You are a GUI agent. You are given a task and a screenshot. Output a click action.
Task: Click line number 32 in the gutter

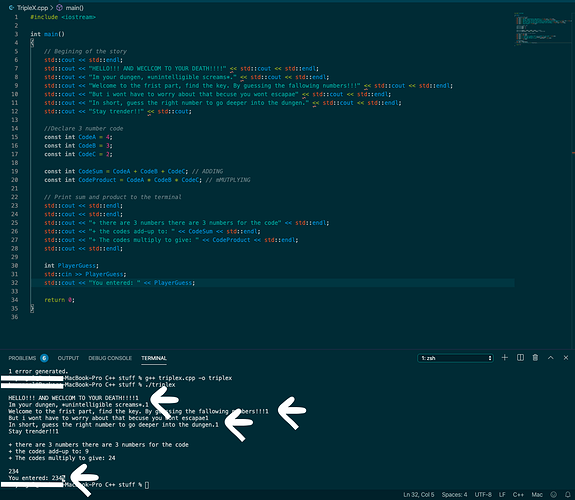click(x=14, y=283)
